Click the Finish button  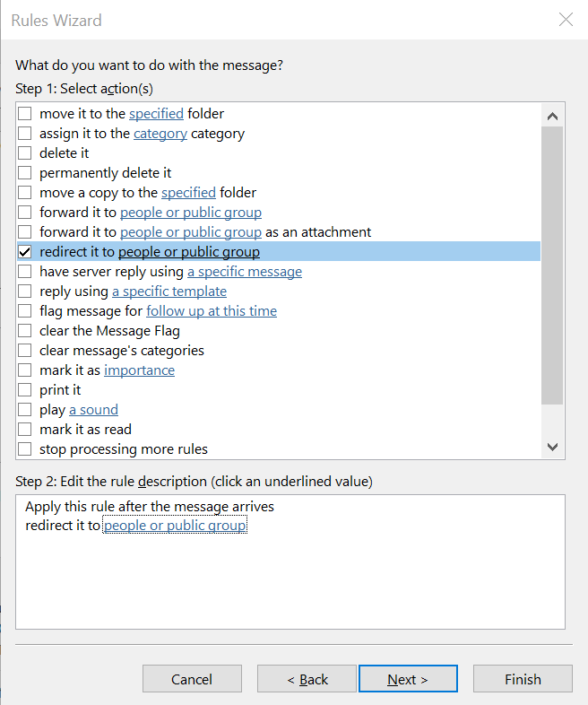pos(523,679)
